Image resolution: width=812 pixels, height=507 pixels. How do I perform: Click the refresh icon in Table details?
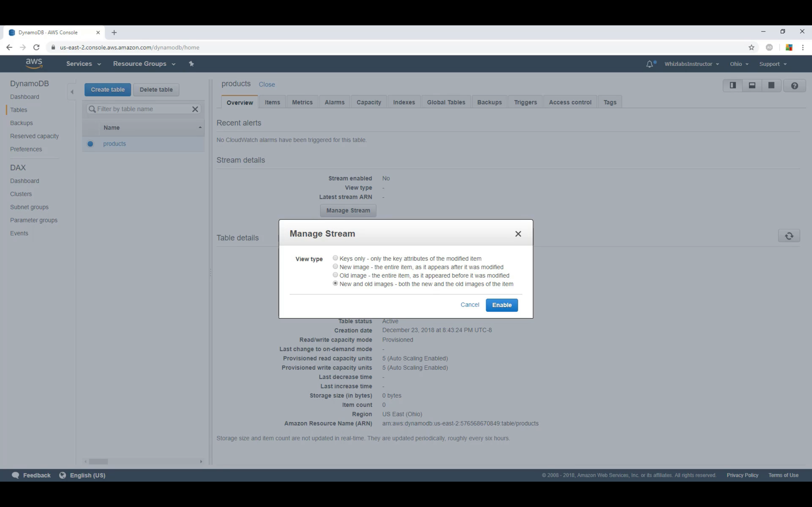(789, 236)
